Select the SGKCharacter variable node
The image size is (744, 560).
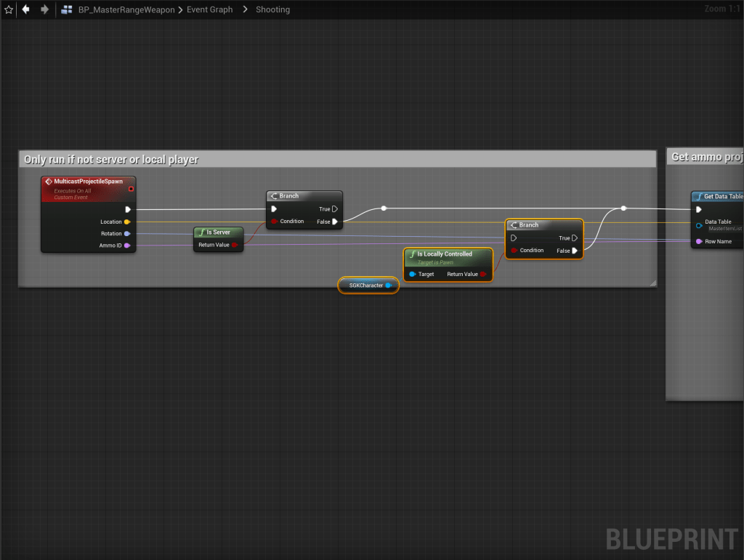pyautogui.click(x=366, y=285)
